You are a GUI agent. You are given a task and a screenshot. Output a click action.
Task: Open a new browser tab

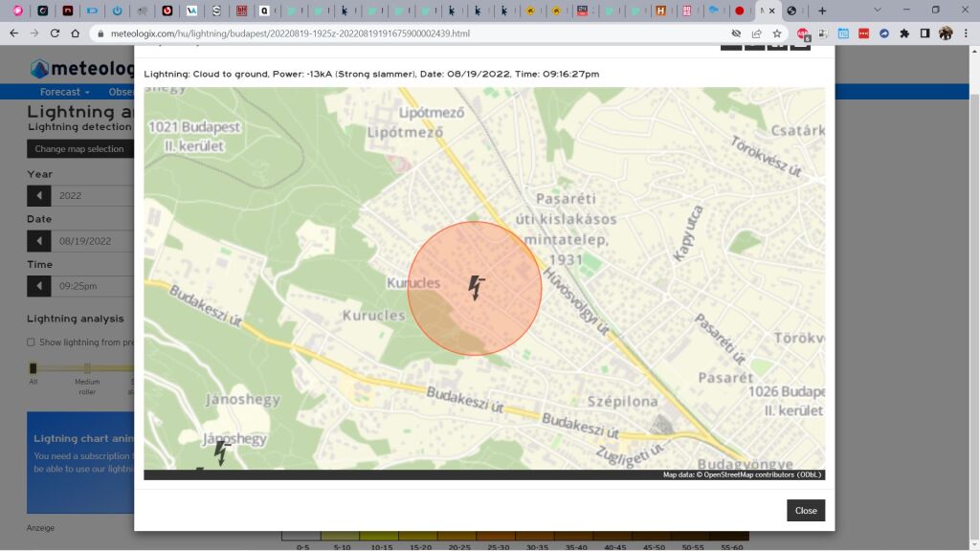(x=822, y=11)
